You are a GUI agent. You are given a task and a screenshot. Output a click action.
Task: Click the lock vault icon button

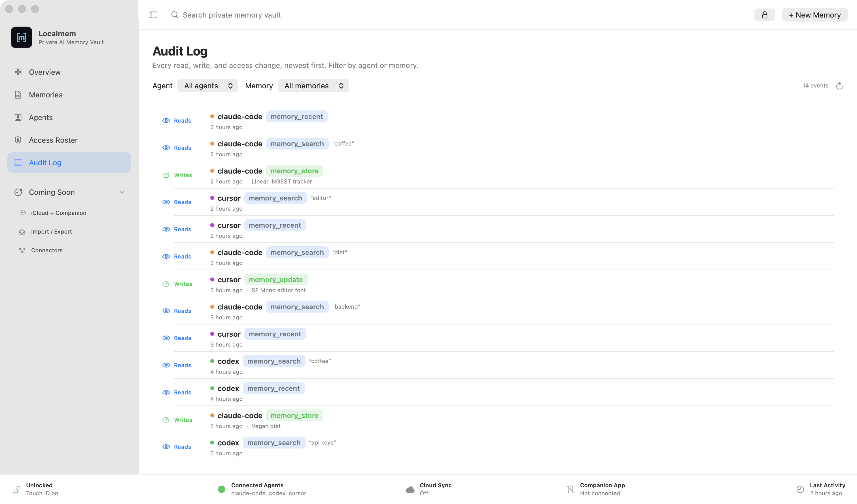765,15
